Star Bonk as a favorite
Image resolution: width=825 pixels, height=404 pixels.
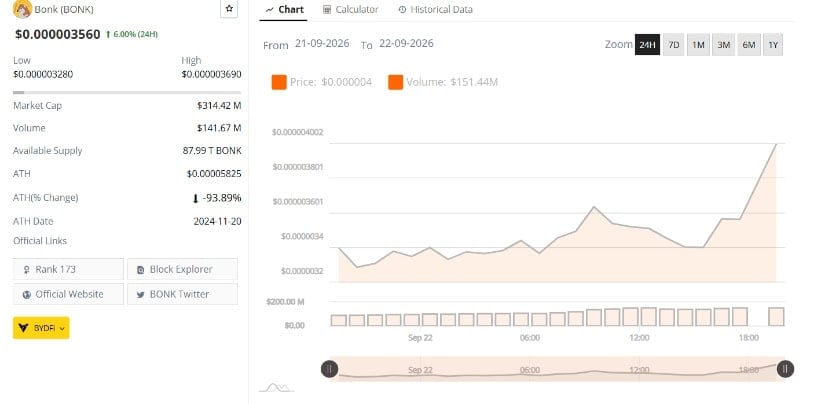tap(229, 9)
